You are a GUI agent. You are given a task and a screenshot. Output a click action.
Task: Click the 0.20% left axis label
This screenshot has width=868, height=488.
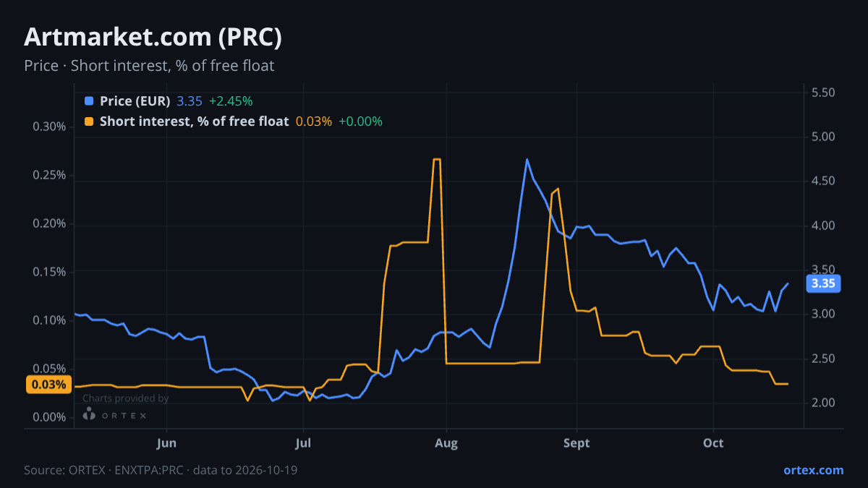click(x=49, y=223)
